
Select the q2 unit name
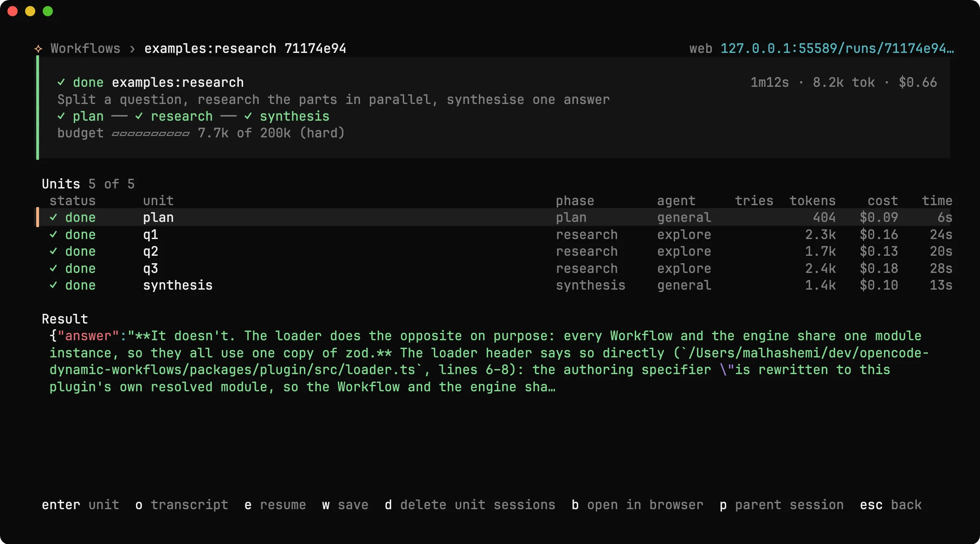tap(150, 251)
